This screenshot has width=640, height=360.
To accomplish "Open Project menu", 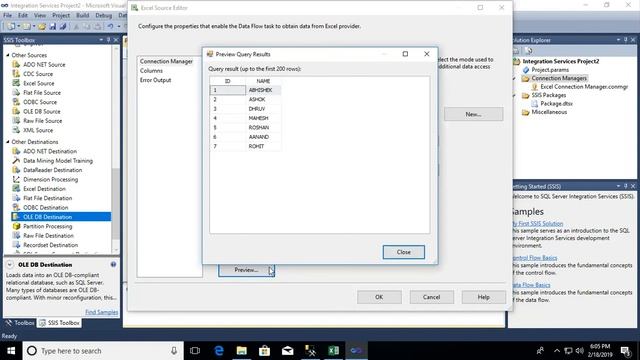I will point(61,15).
